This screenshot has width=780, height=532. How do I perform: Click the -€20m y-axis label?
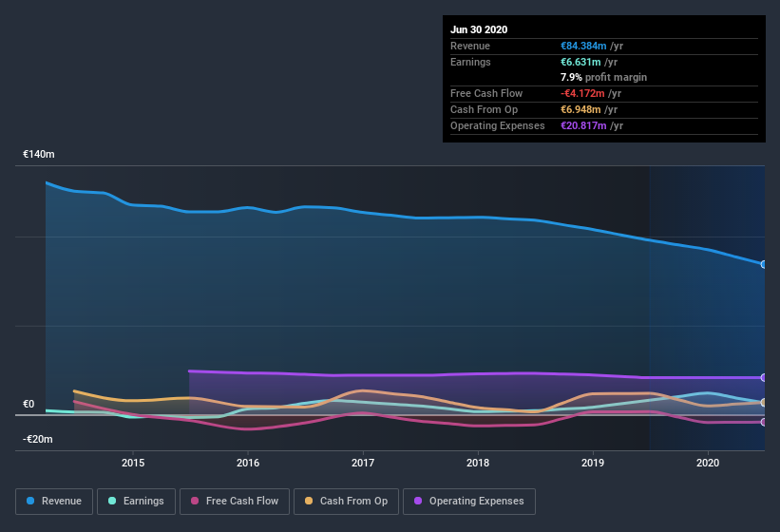pyautogui.click(x=37, y=440)
